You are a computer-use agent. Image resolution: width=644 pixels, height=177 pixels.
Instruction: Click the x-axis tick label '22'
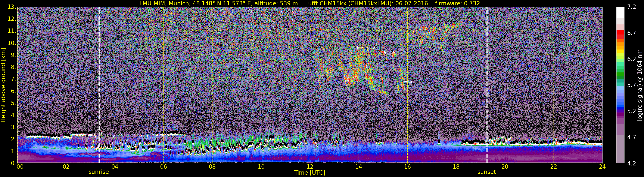click(554, 167)
